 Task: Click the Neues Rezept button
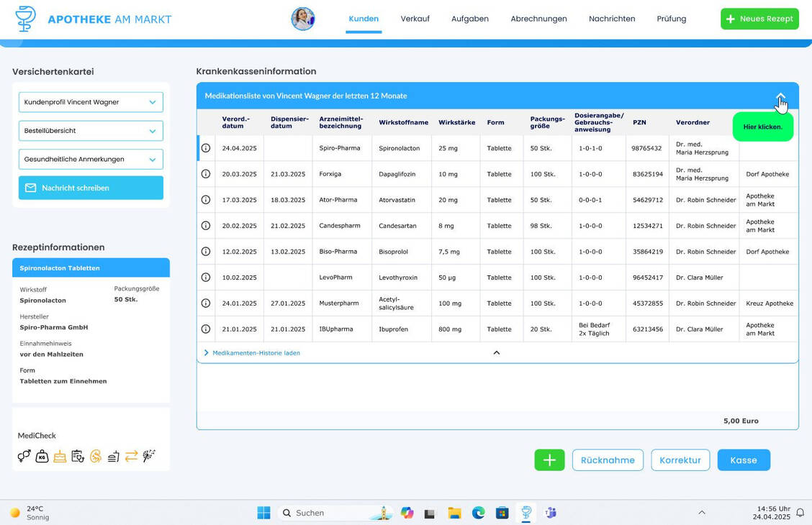[x=759, y=19]
